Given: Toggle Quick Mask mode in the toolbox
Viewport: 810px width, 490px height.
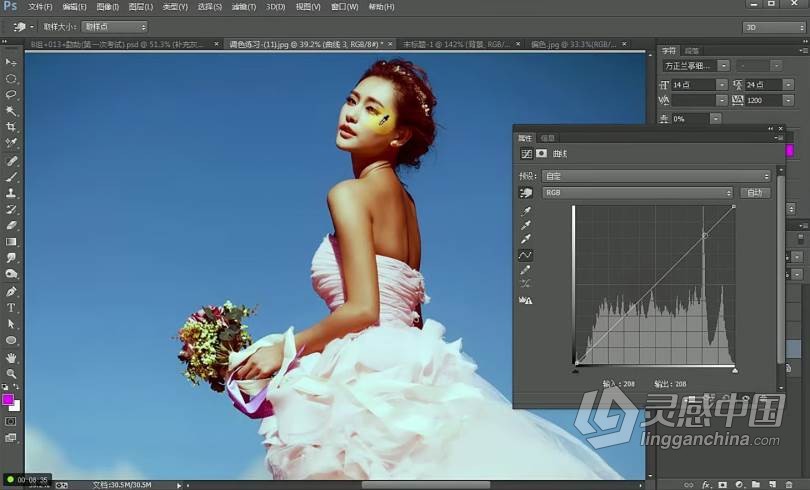Looking at the screenshot, I should pos(11,421).
